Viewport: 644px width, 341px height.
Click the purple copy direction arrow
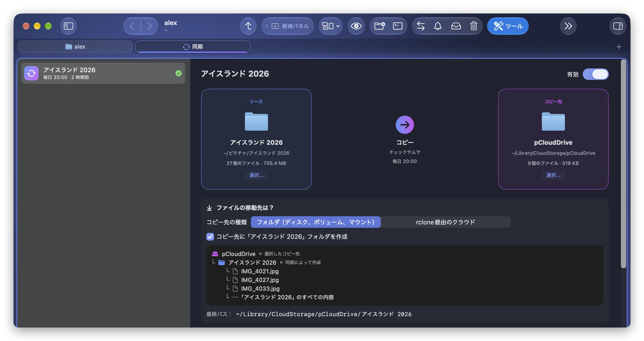click(x=405, y=125)
